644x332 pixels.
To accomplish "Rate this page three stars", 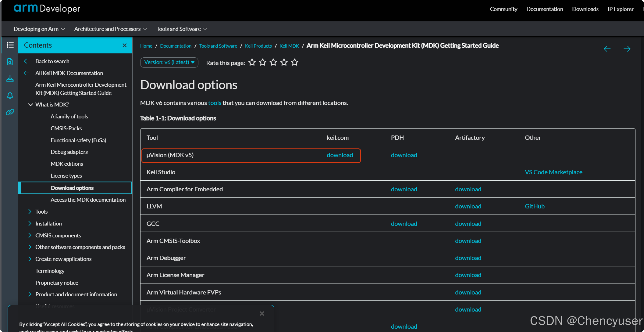I will point(273,63).
